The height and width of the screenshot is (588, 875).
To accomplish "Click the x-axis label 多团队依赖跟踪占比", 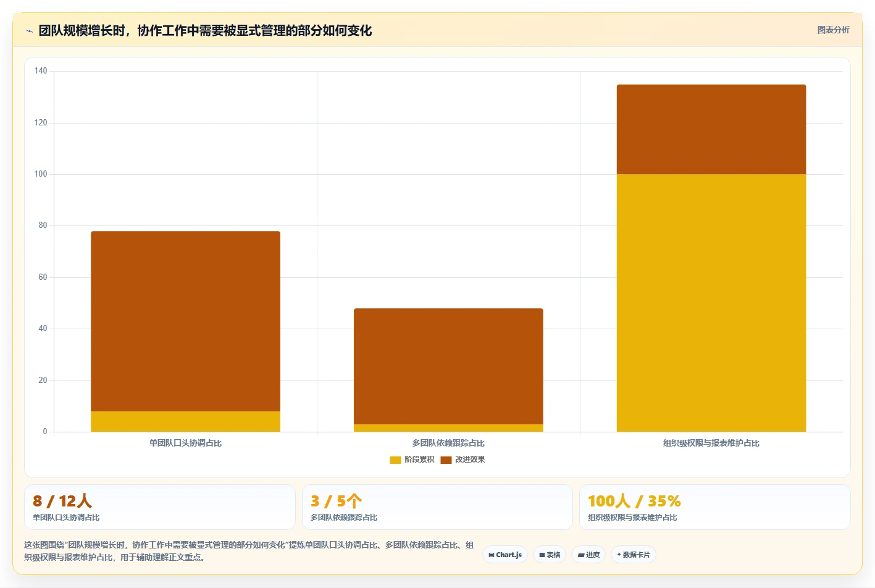I will pos(448,443).
